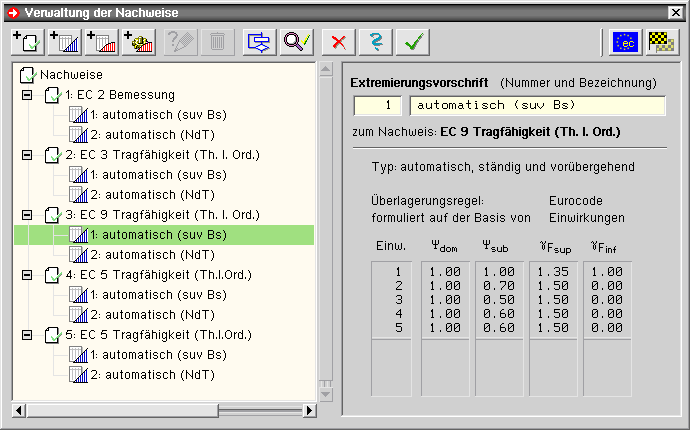The width and height of the screenshot is (690, 430).
Task: Click the add blue chart rule icon
Action: click(x=63, y=42)
